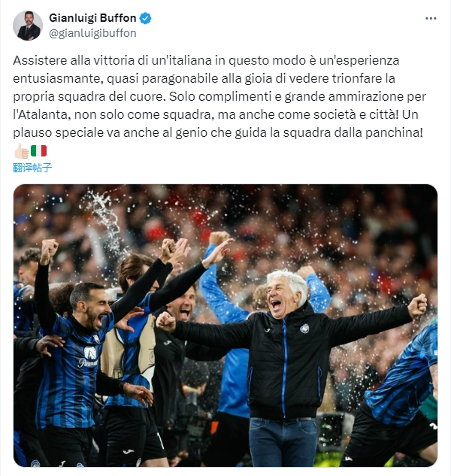Click the raised fist at photo's right edge
This screenshot has width=451, height=476.
click(417, 306)
